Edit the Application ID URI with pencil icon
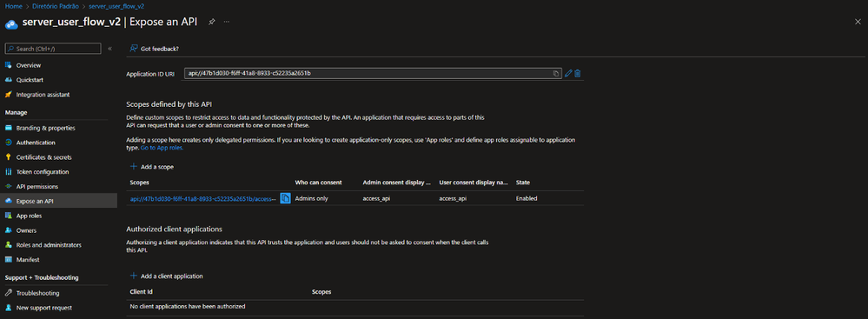Image resolution: width=868 pixels, height=319 pixels. (x=568, y=73)
